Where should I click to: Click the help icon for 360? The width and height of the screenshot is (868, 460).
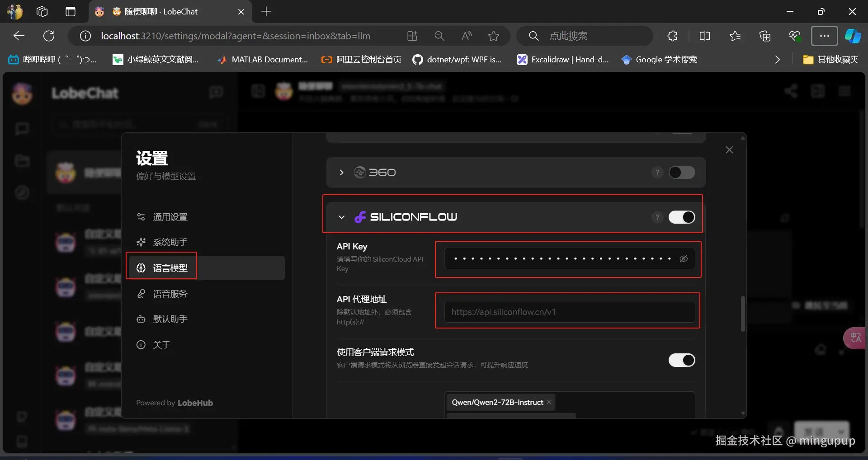click(657, 173)
